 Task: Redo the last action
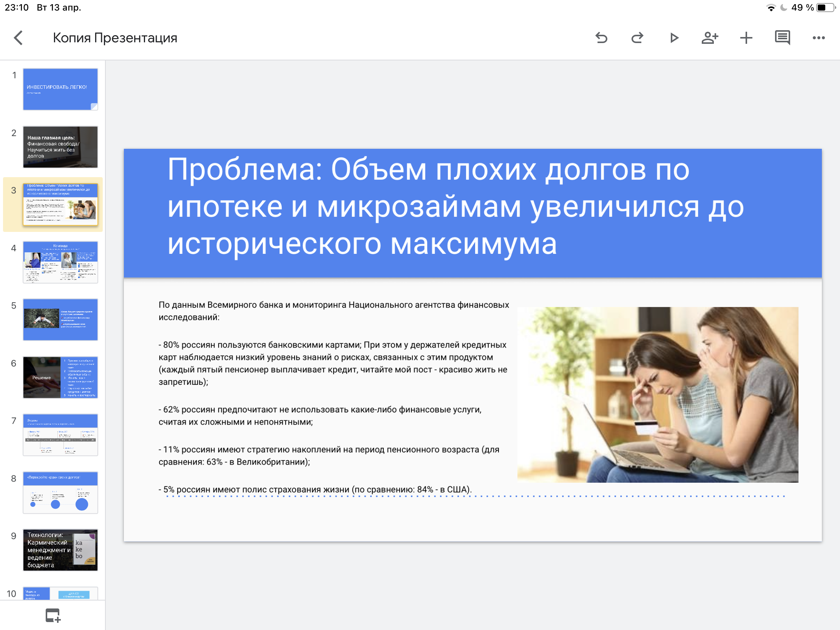tap(637, 38)
